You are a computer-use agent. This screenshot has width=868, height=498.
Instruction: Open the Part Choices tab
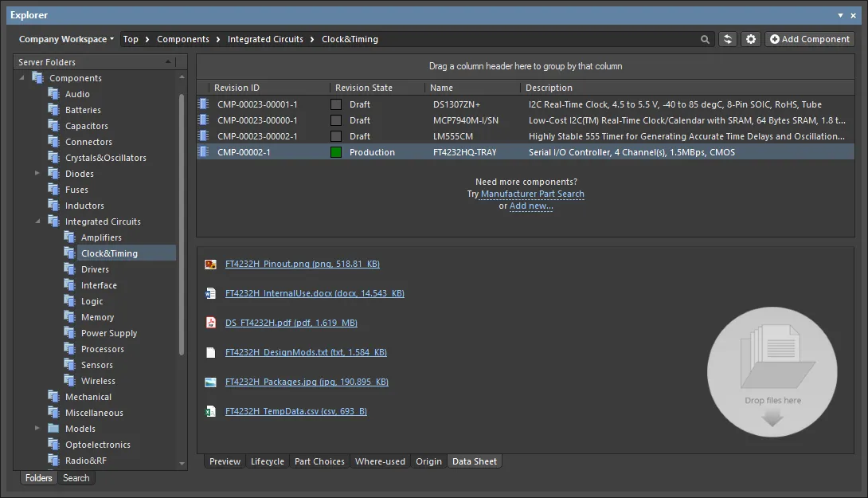(x=319, y=461)
